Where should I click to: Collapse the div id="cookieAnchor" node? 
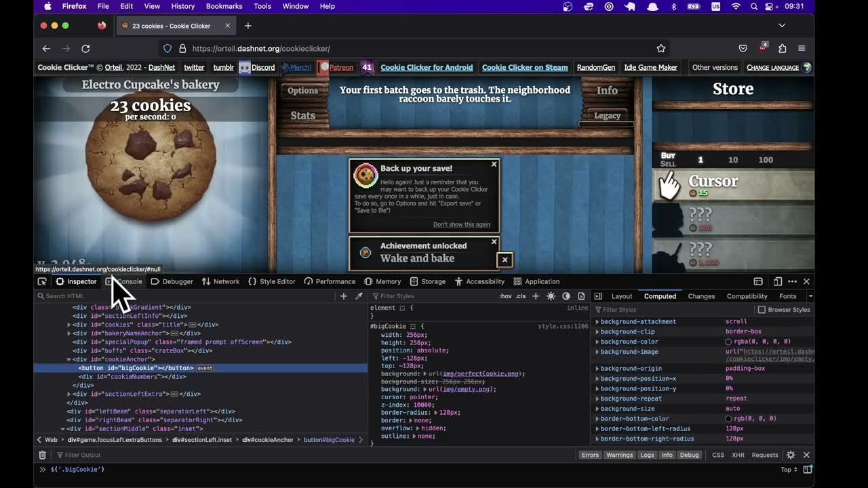pyautogui.click(x=68, y=359)
